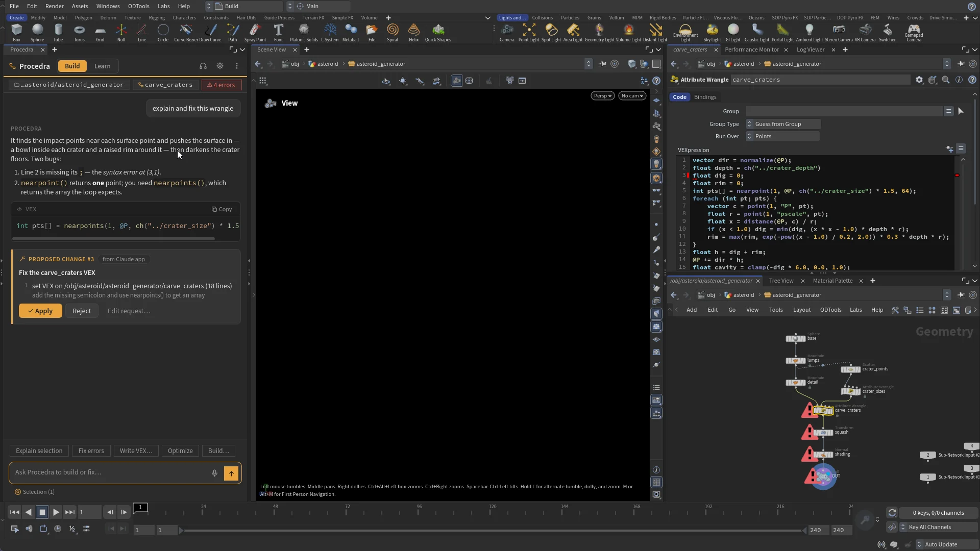The image size is (980, 551).
Task: Select the Spray Paint tool
Action: [x=255, y=33]
